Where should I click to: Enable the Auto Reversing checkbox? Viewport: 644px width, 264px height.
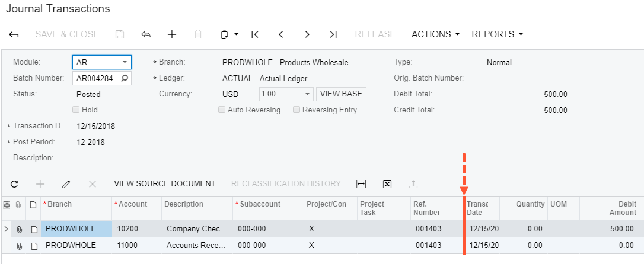(222, 110)
